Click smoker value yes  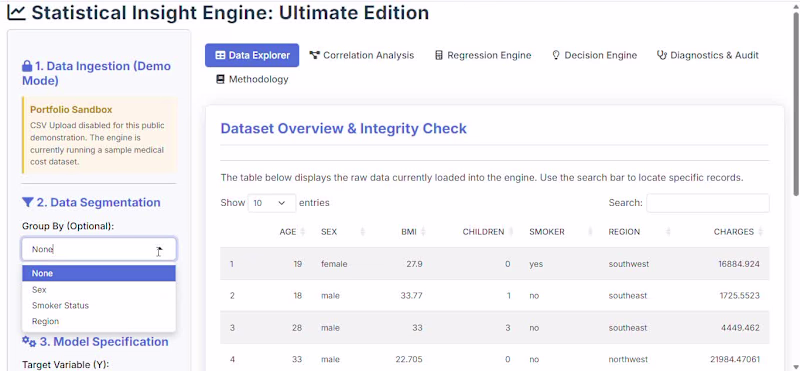[x=536, y=264]
